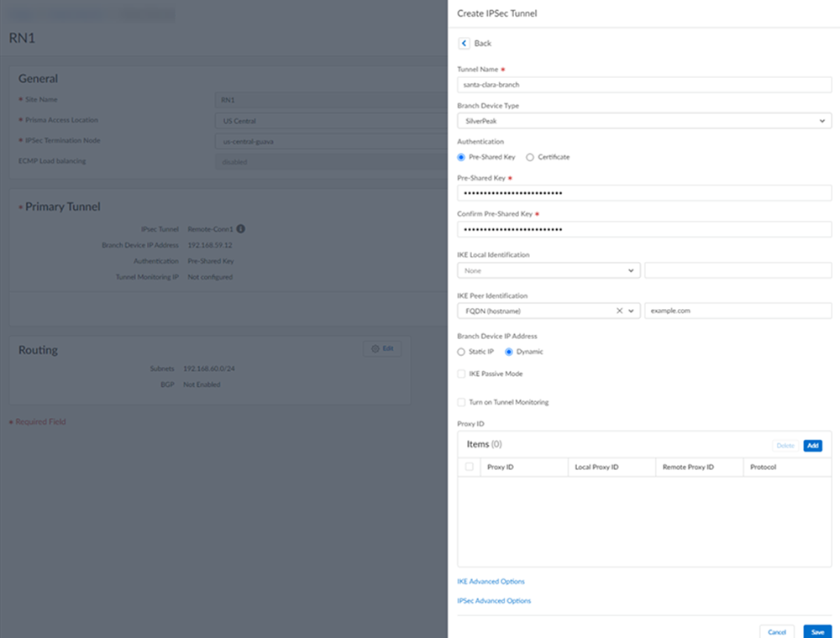Screen dimensions: 840x638
Task: Choose Static IP for branch device
Action: [x=461, y=352]
